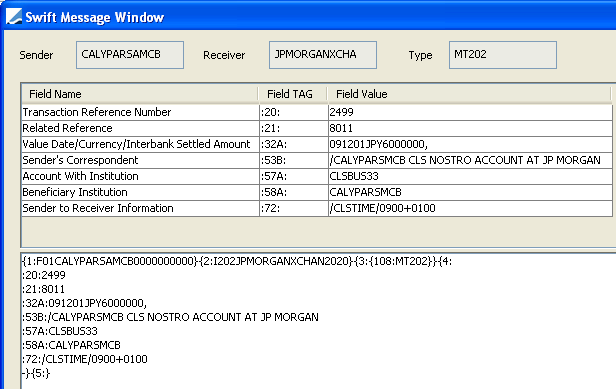Click the :58A: tag cell

[x=293, y=193]
